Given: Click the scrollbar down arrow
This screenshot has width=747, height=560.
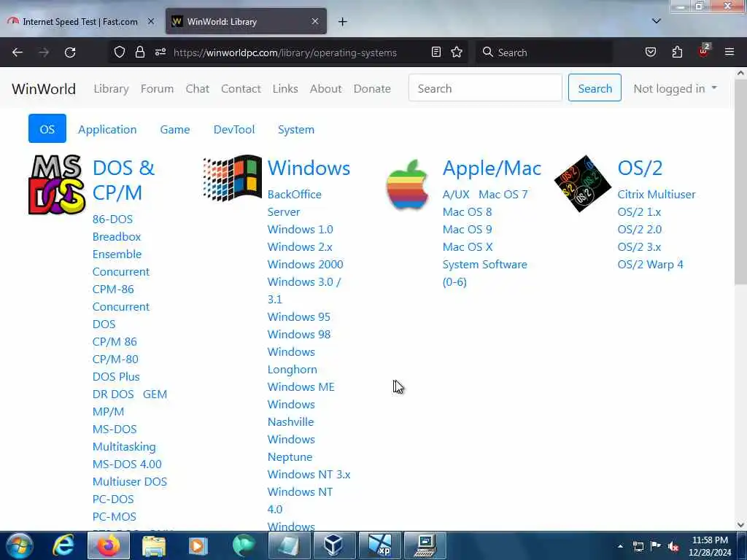Looking at the screenshot, I should pos(741,525).
